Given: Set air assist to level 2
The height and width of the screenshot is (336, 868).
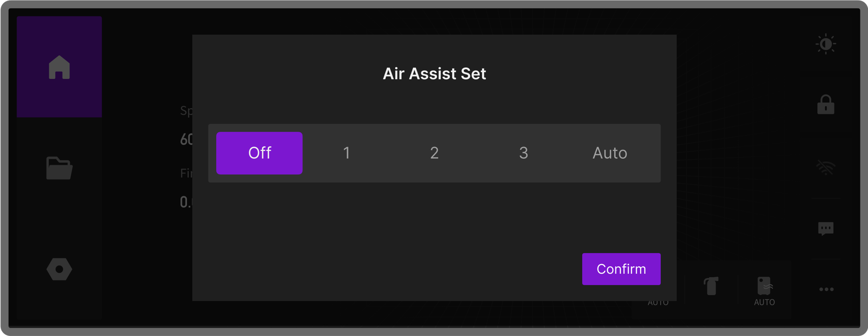Looking at the screenshot, I should point(434,153).
